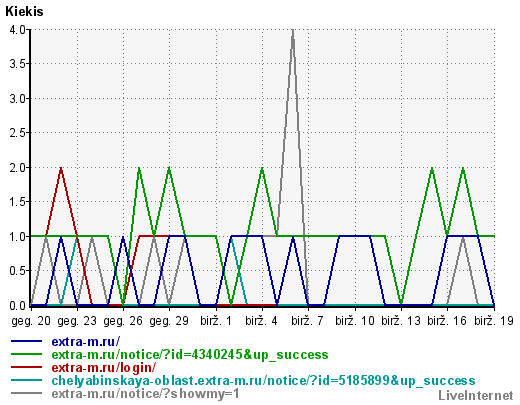Click the 'birž. 10' x-axis date label
520x405 pixels.
355,321
